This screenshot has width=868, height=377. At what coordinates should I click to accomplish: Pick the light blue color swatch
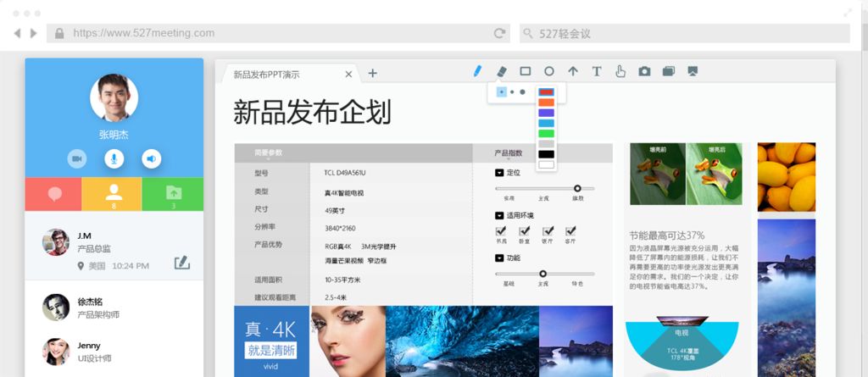(x=547, y=123)
